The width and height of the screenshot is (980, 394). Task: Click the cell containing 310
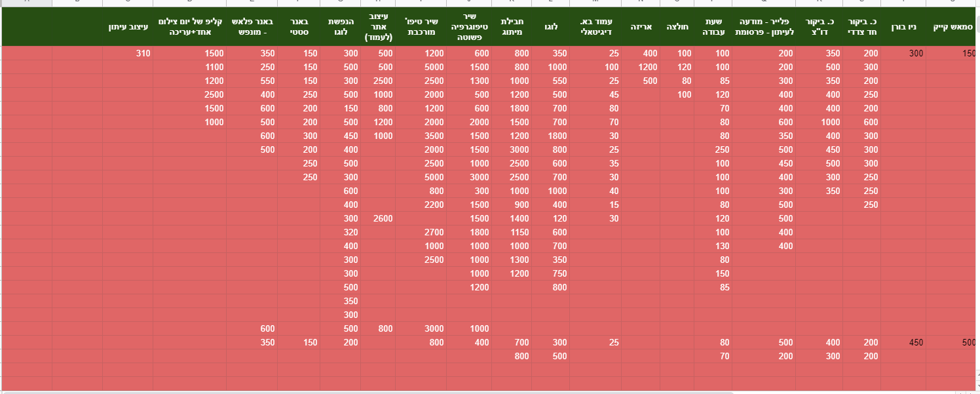(x=128, y=53)
